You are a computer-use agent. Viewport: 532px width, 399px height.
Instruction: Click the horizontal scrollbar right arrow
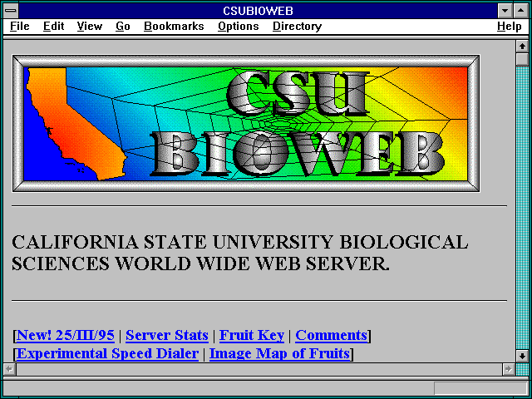click(x=508, y=369)
